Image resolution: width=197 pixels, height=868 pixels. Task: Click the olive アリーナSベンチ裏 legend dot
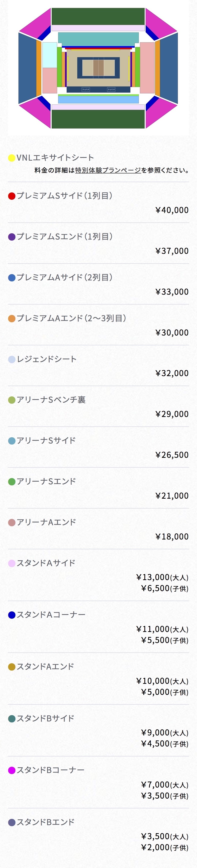click(x=12, y=400)
